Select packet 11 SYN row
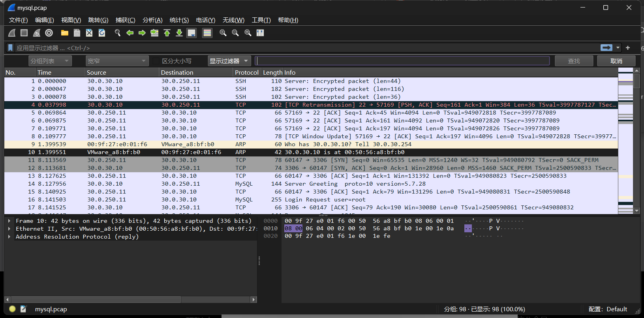Screen dimensions: 644x318 pos(311,160)
